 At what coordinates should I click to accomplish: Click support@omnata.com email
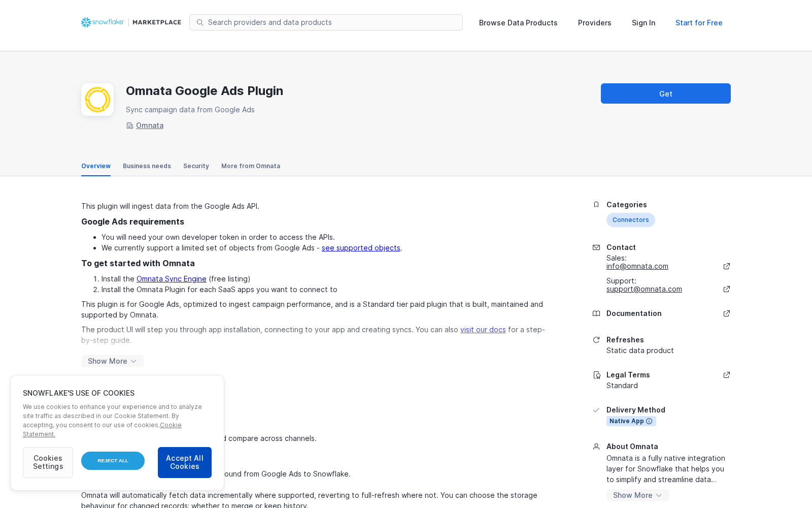[644, 289]
